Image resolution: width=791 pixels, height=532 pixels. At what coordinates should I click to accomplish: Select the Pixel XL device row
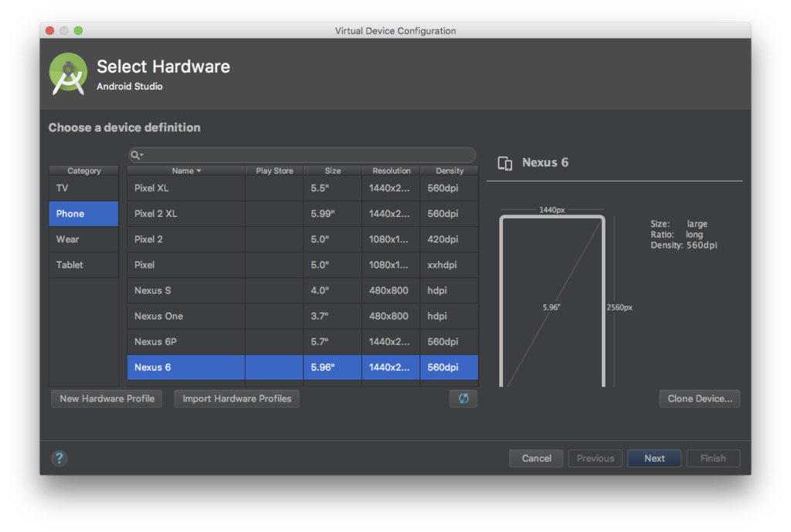(303, 188)
